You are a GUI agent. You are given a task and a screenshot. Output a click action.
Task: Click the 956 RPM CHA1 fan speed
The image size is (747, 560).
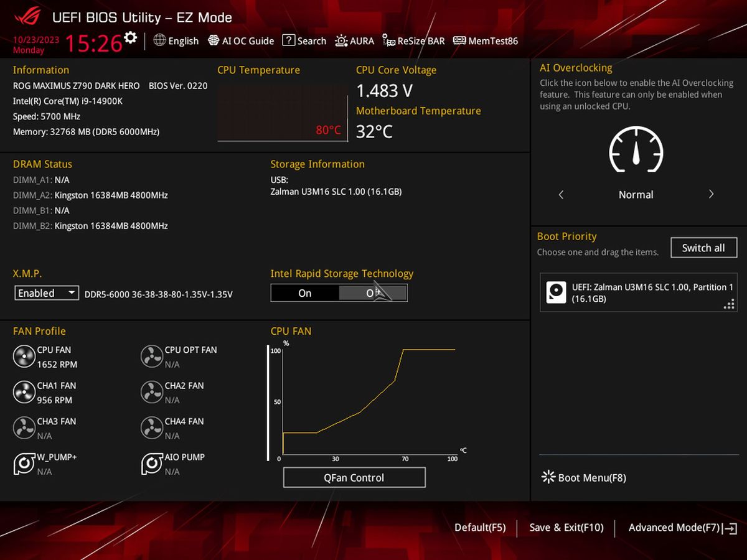pyautogui.click(x=55, y=400)
